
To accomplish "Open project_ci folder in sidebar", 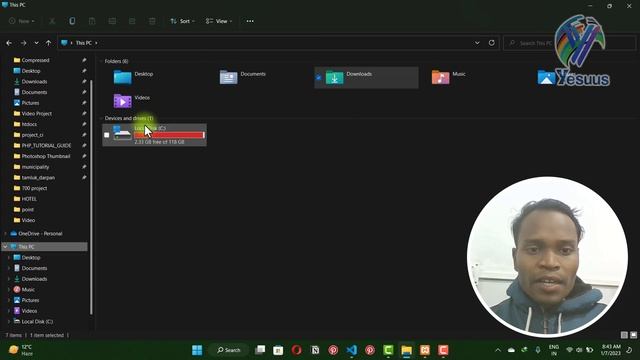I will (32, 135).
